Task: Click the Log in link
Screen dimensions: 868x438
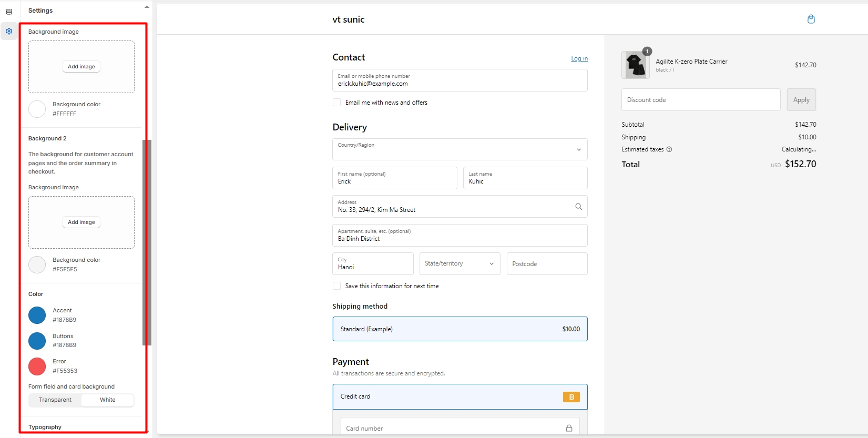Action: (x=579, y=58)
